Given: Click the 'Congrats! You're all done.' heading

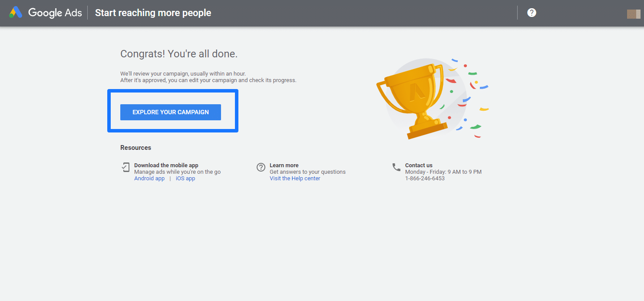Looking at the screenshot, I should click(179, 54).
